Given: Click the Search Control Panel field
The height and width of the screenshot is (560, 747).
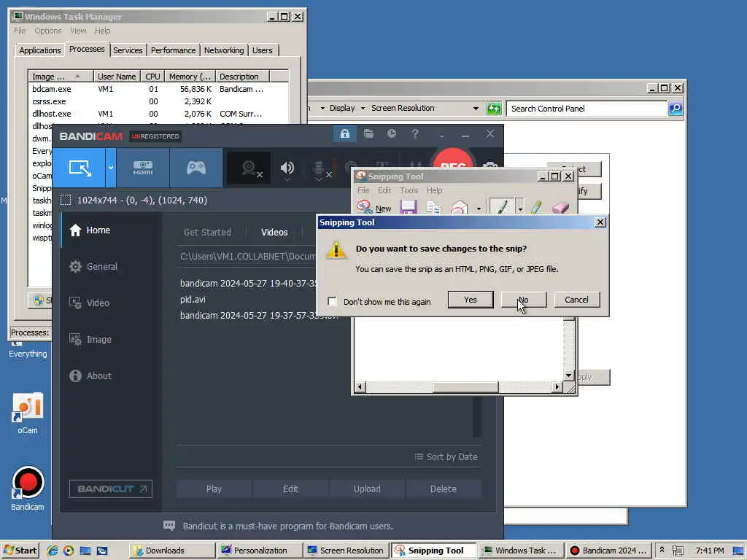Looking at the screenshot, I should coord(587,109).
